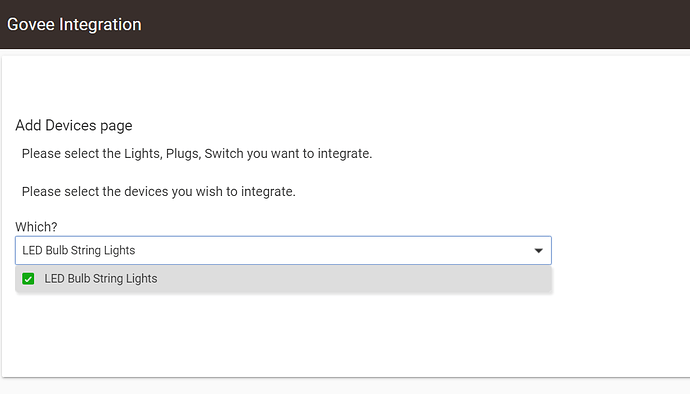Screen dimensions: 690x394
Task: Click the 'Govee Integration' header title
Action: [74, 24]
